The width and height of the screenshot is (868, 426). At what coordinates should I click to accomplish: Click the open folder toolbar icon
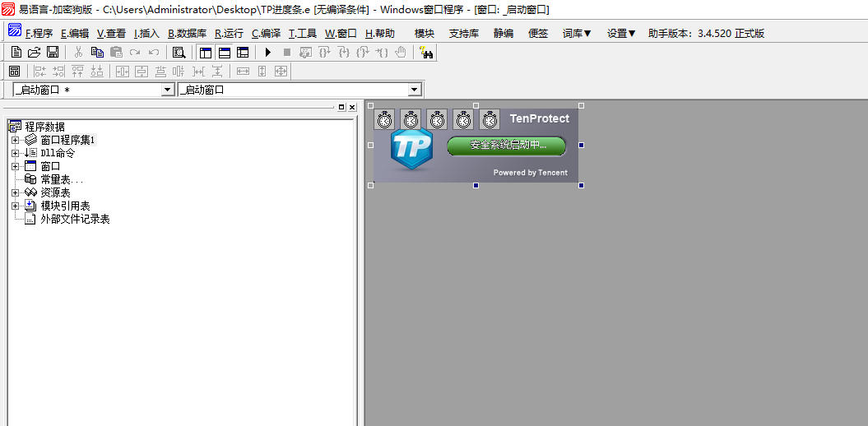coord(35,53)
